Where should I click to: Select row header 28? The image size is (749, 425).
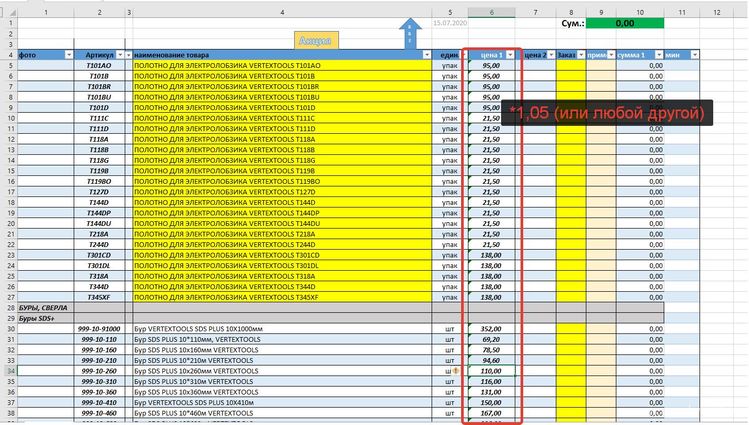[11, 308]
